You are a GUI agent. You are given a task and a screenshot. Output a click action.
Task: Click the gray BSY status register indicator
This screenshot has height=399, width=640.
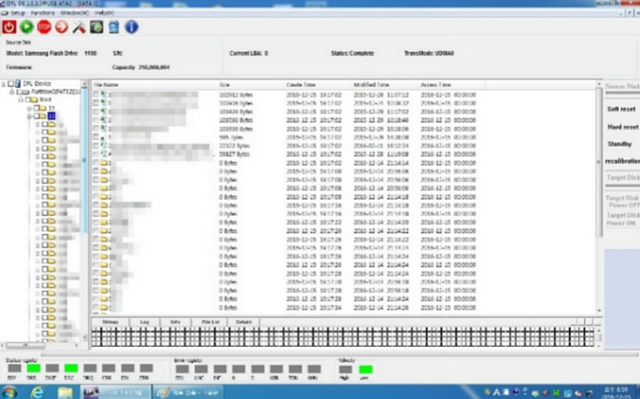(14, 368)
